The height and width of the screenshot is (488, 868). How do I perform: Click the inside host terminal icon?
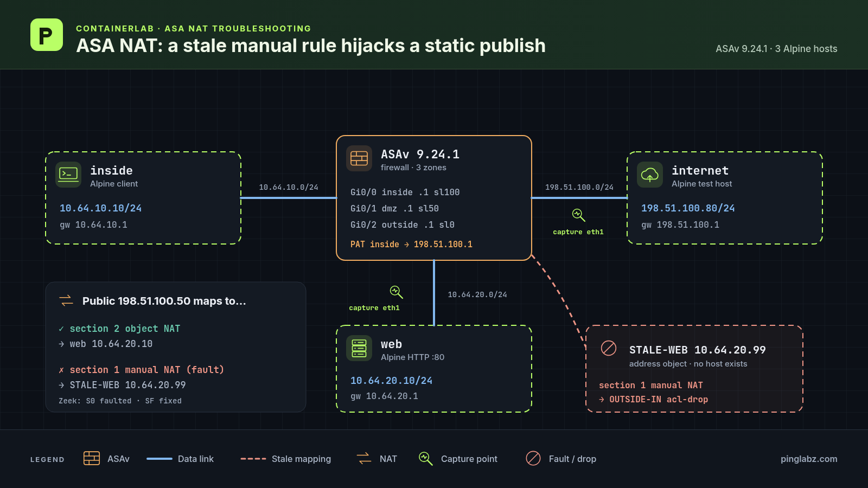point(68,175)
